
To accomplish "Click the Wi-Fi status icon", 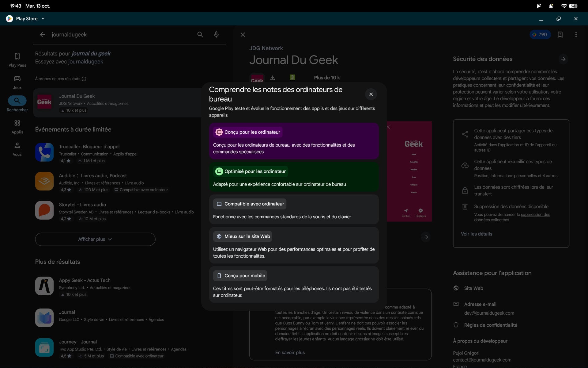I will point(564,6).
